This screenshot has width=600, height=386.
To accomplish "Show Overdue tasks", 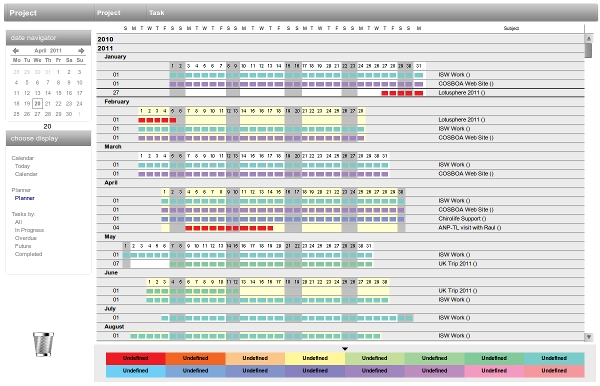I will pyautogui.click(x=26, y=238).
